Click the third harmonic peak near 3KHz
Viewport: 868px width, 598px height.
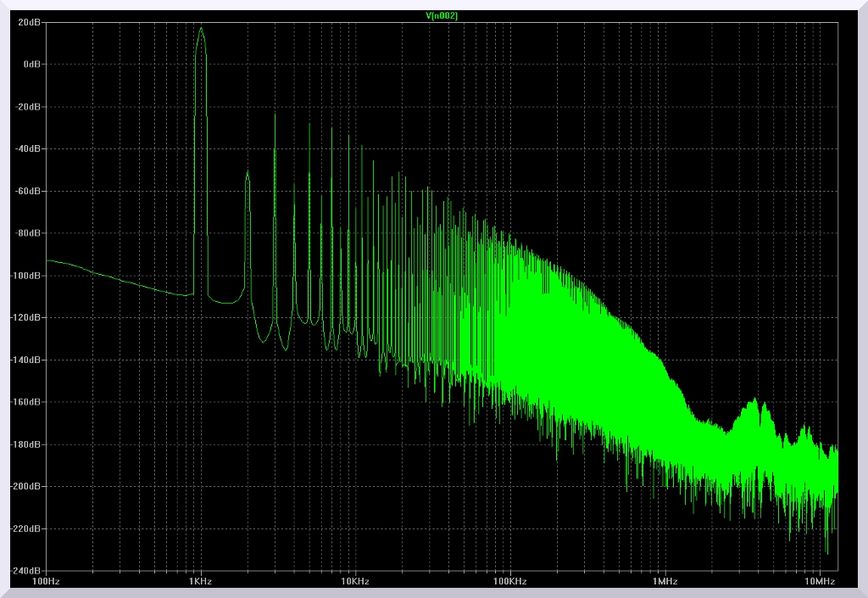pos(275,115)
